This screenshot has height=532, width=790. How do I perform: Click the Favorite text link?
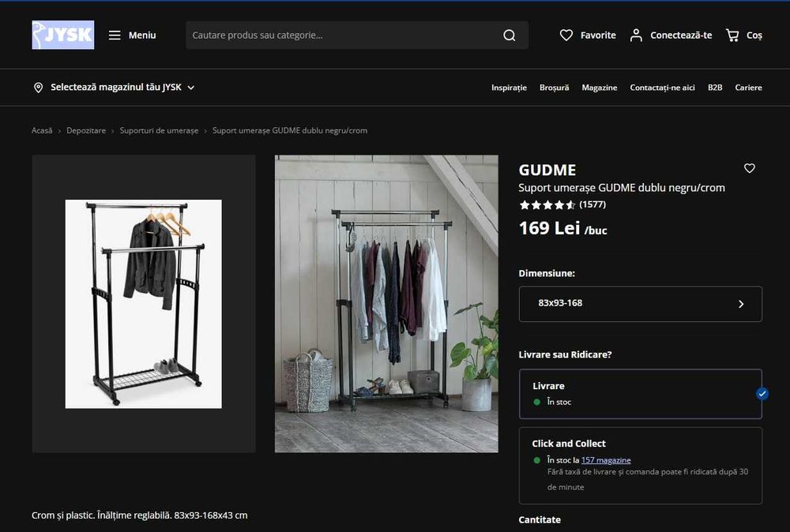pyautogui.click(x=598, y=36)
